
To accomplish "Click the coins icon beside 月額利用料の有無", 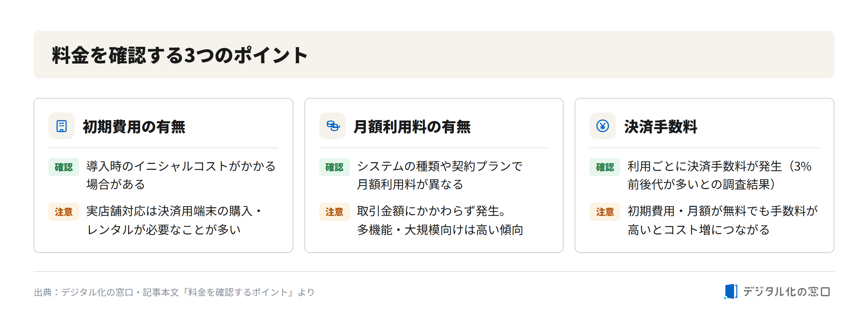I will tap(332, 126).
